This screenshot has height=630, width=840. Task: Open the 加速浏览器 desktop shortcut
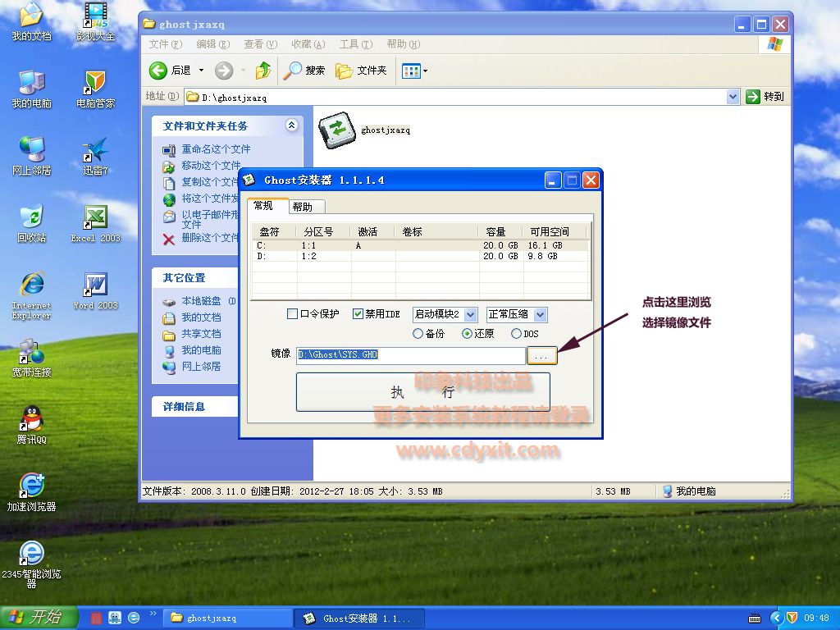click(32, 492)
